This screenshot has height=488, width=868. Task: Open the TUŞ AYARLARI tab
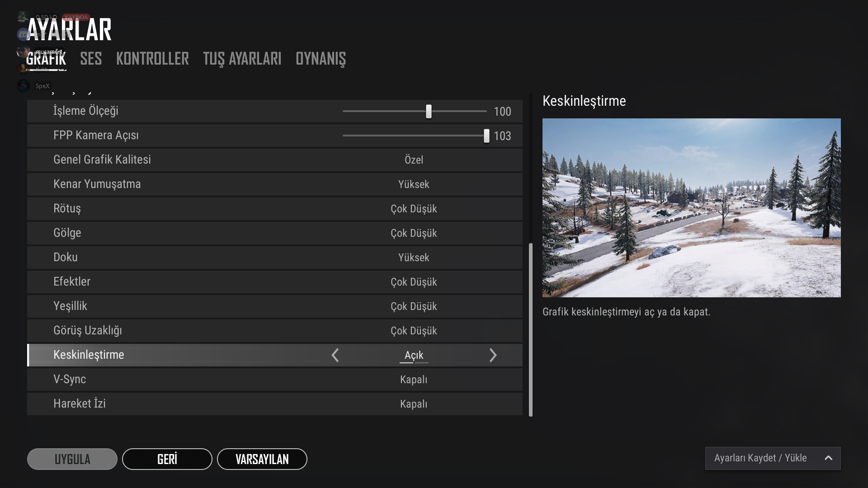pos(242,59)
